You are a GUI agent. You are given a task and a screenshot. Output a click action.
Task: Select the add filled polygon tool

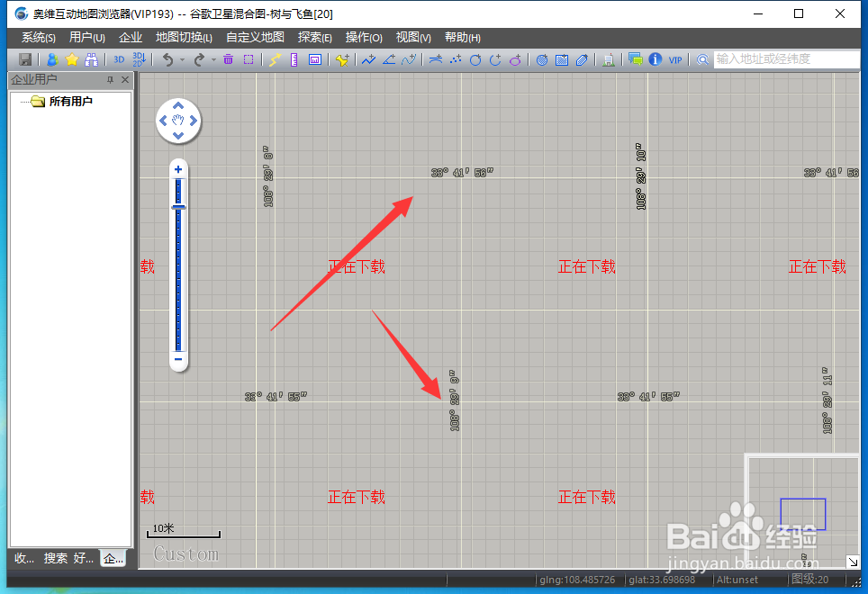click(x=582, y=59)
